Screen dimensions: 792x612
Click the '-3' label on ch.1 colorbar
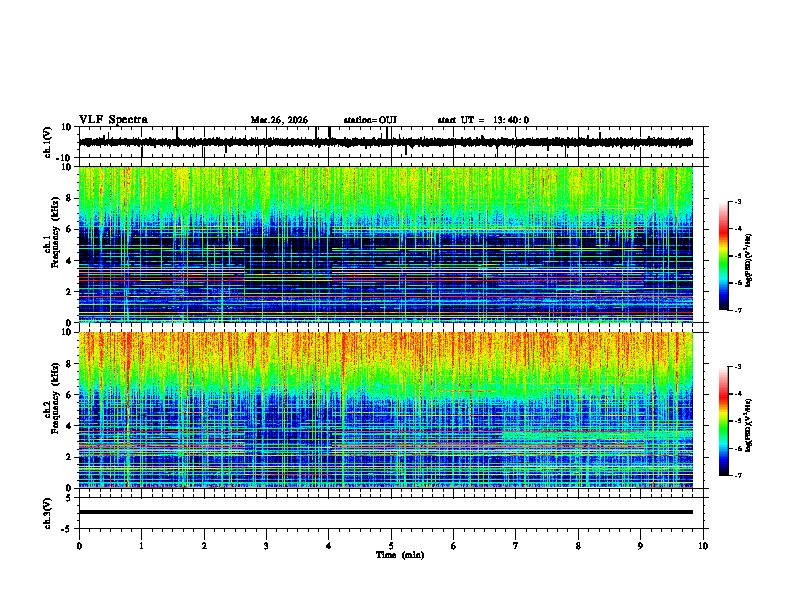click(738, 202)
